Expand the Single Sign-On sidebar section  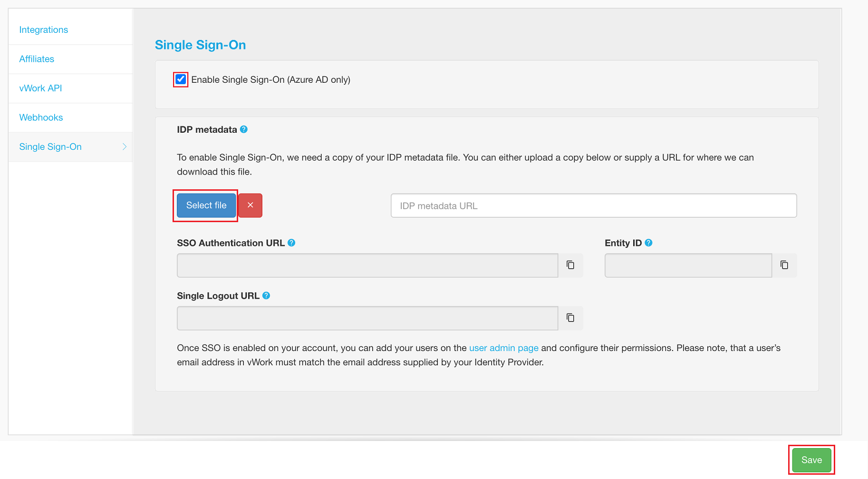pyautogui.click(x=124, y=147)
